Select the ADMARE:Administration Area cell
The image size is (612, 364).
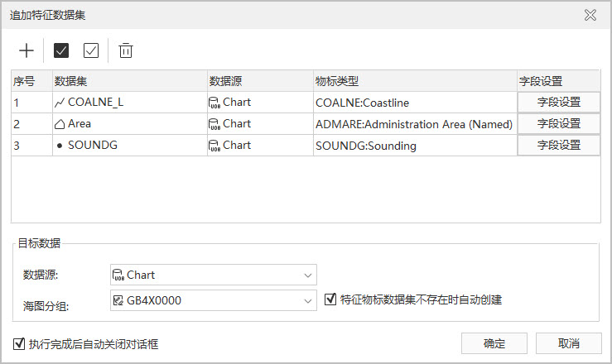click(414, 124)
